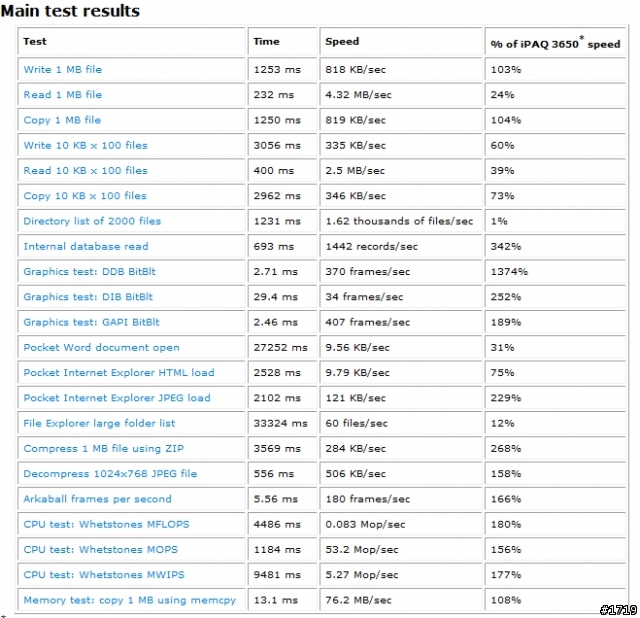The image size is (640, 618).
Task: Click Copy 10 KB x 100 files
Action: click(85, 196)
